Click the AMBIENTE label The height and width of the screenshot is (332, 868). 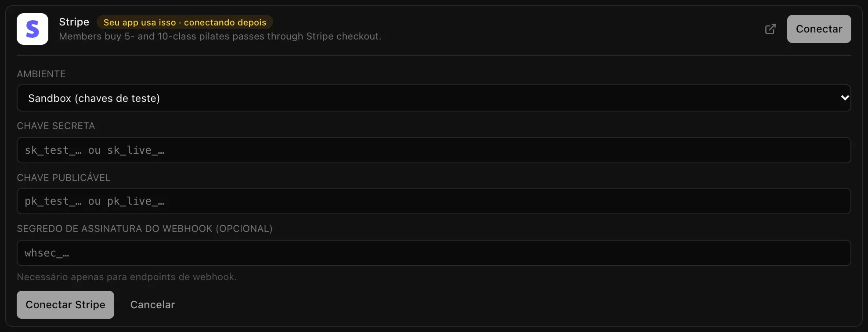41,74
